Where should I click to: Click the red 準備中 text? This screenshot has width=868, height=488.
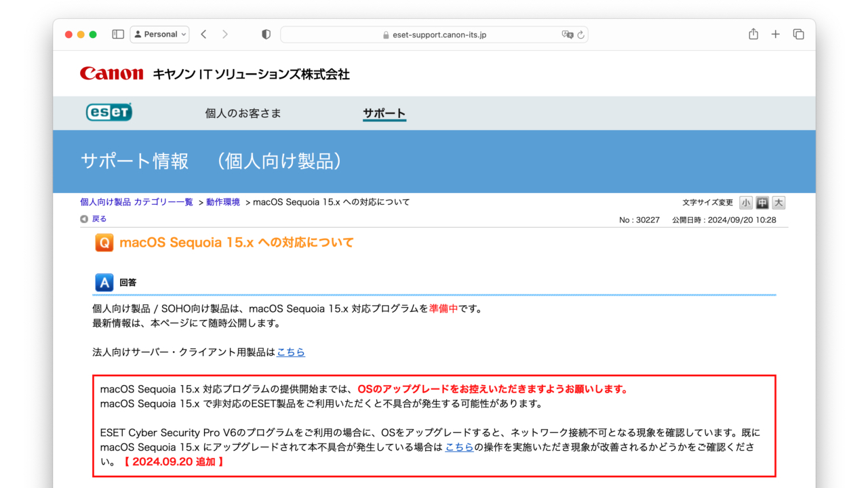(443, 308)
